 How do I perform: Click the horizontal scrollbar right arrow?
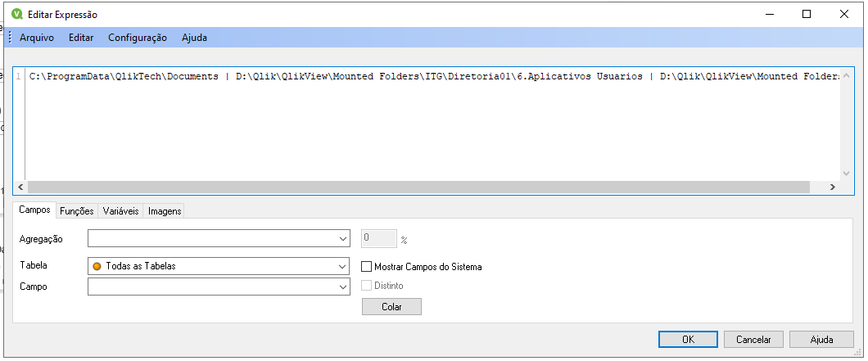(x=833, y=187)
